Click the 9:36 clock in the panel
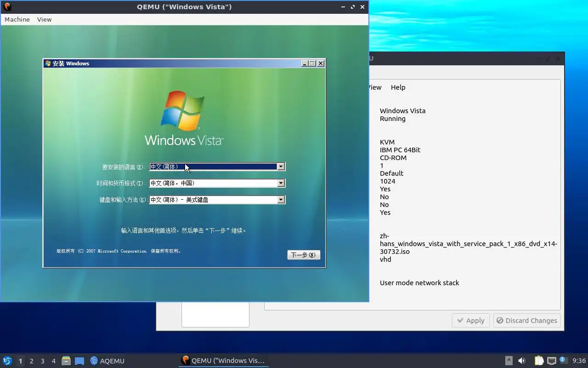Screen dimensions: 588x368 point(579,361)
